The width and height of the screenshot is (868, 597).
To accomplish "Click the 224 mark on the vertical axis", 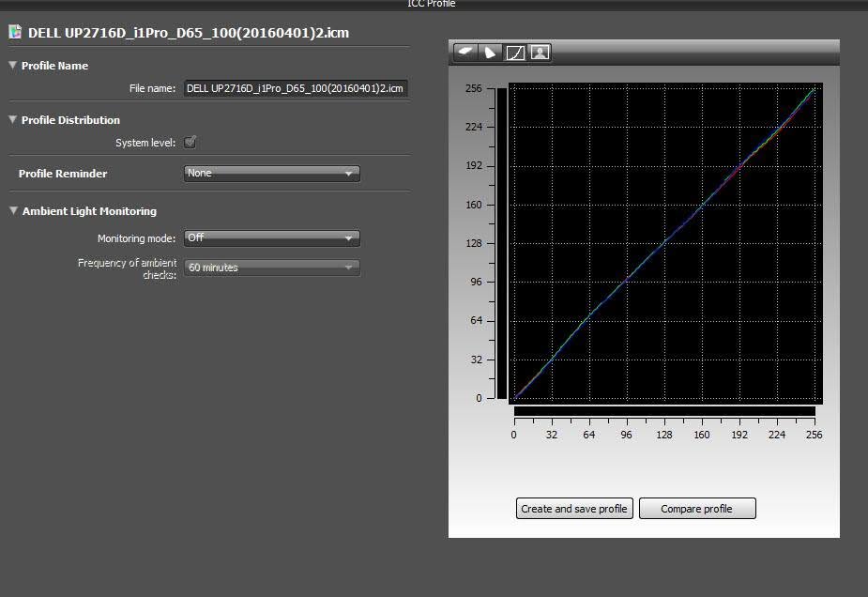I will click(474, 127).
